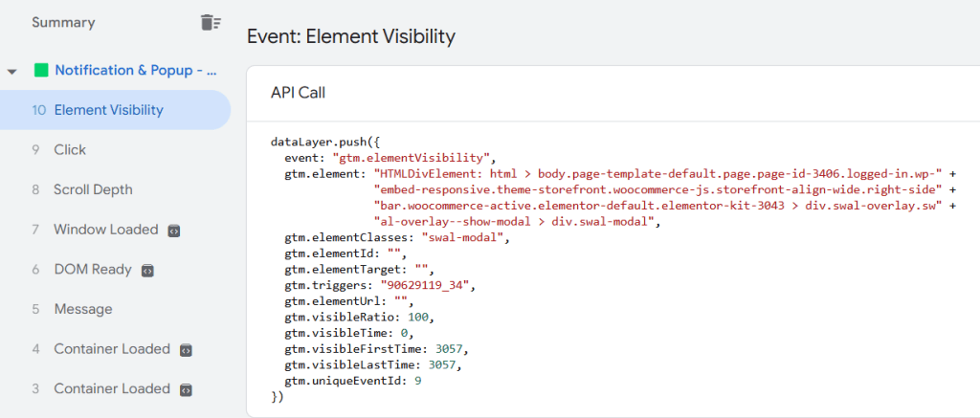Click the gtm.visibleTime value 0
The height and width of the screenshot is (418, 980).
tap(405, 333)
